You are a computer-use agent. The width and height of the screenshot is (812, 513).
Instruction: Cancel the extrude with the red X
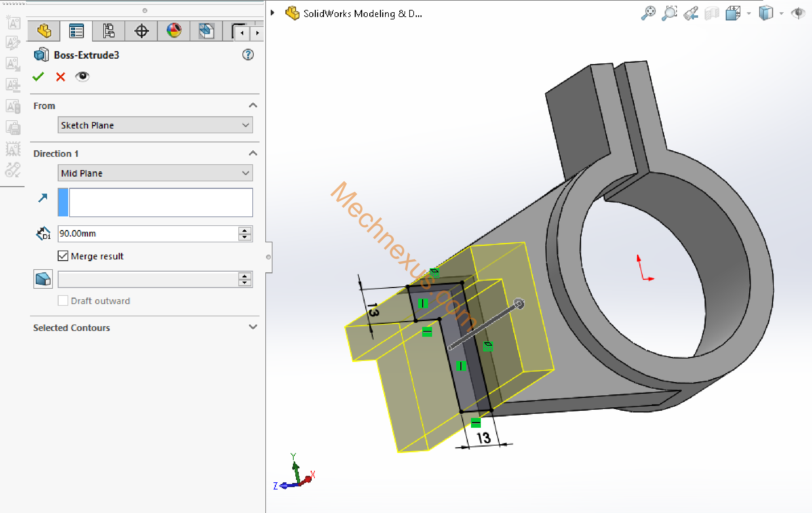point(60,77)
